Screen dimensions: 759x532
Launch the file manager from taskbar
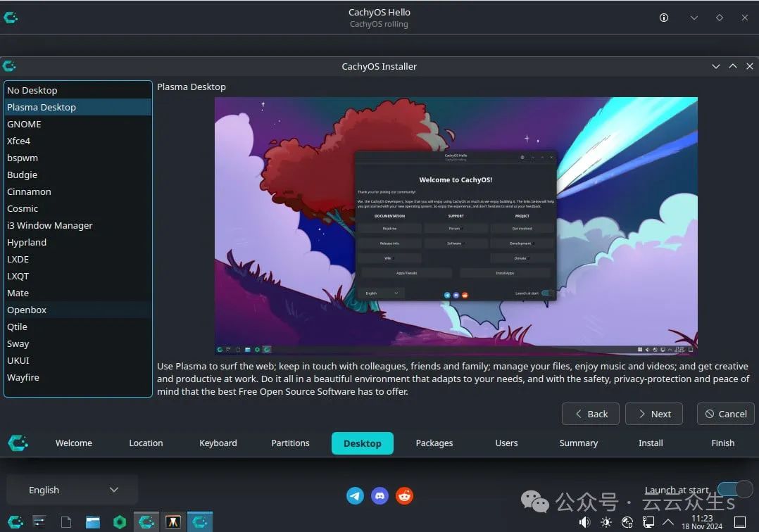coord(93,522)
